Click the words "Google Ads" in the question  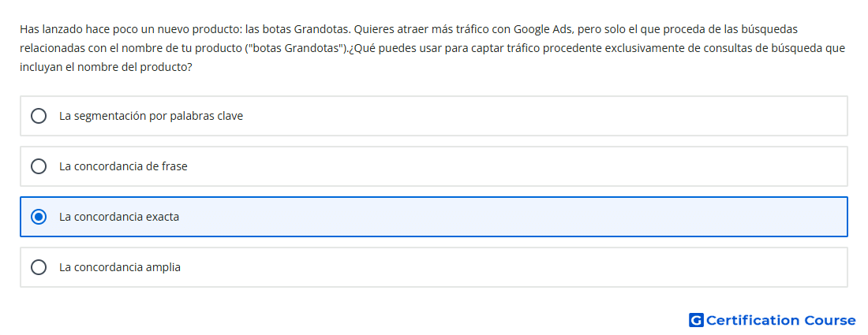(543, 28)
